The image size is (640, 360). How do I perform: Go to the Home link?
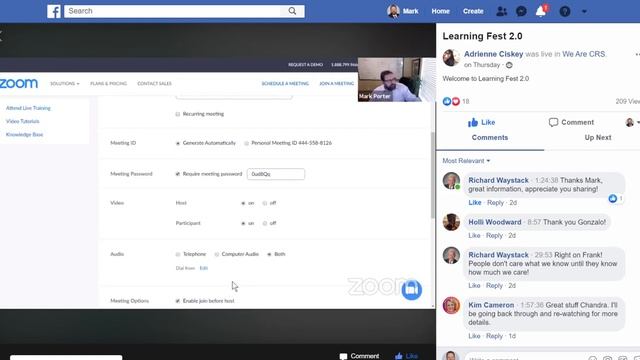[x=440, y=11]
